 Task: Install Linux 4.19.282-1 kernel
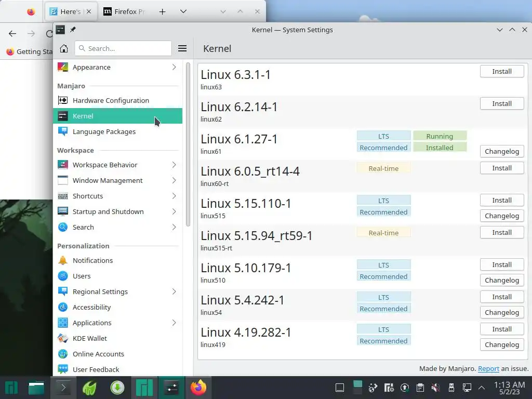pos(502,329)
